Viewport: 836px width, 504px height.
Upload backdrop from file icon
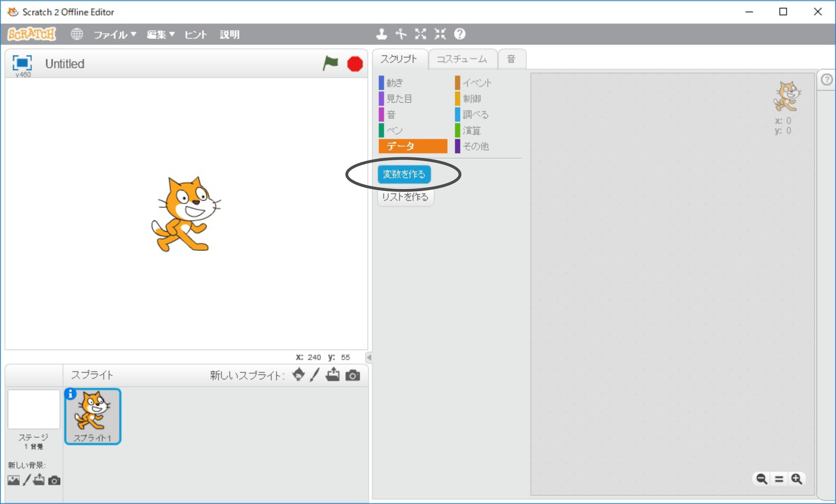point(39,480)
